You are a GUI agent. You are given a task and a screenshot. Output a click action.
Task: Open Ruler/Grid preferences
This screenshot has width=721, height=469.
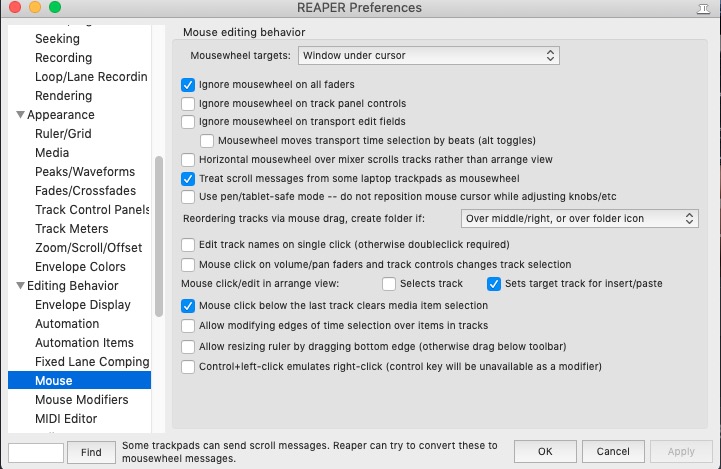(63, 134)
